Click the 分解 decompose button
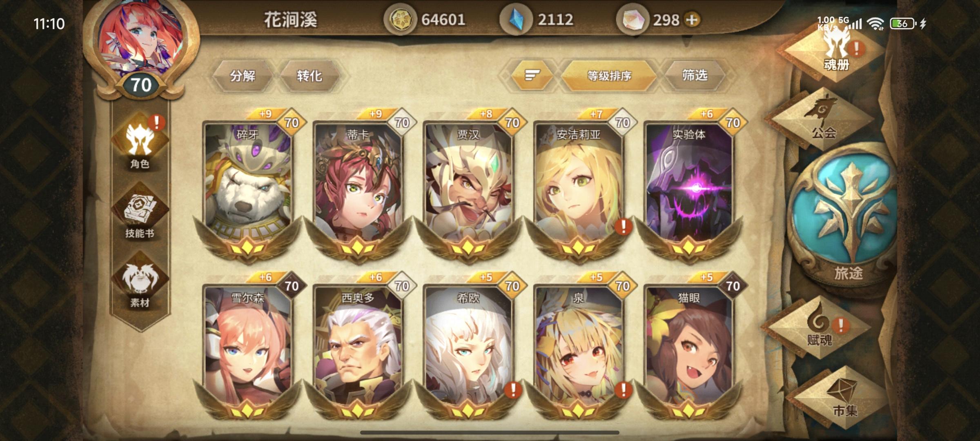The height and width of the screenshot is (441, 980). pyautogui.click(x=243, y=76)
